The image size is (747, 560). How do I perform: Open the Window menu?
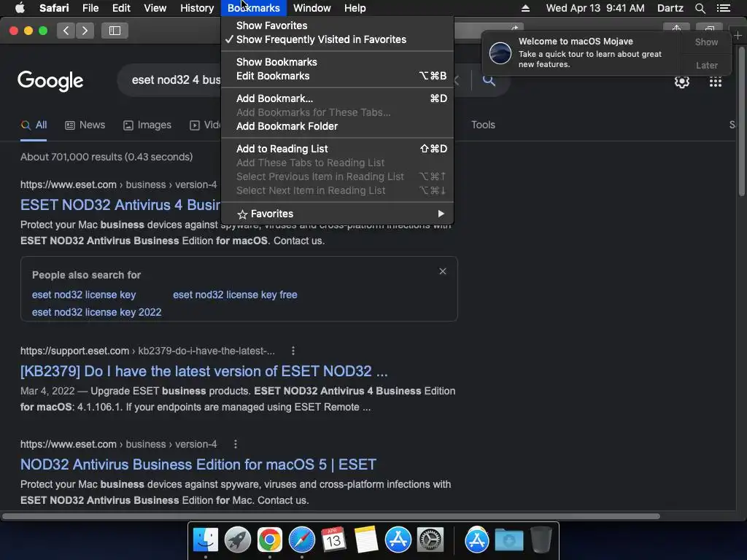coord(312,8)
